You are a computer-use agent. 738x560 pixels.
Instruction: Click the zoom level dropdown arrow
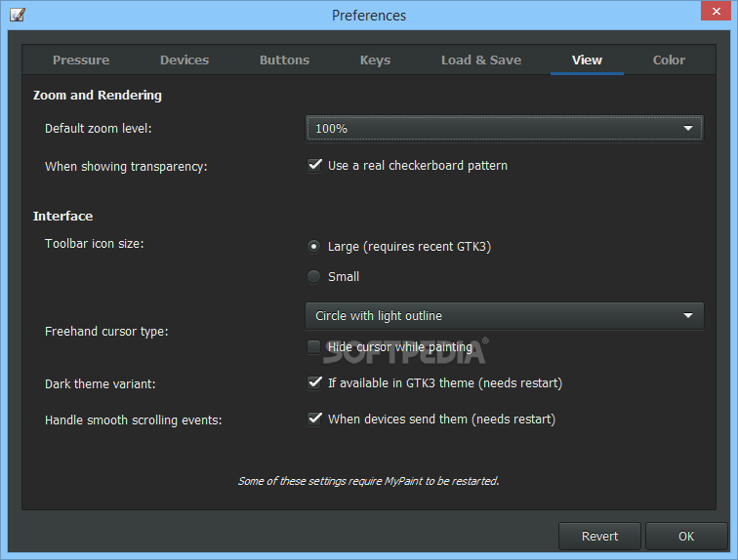(x=687, y=129)
